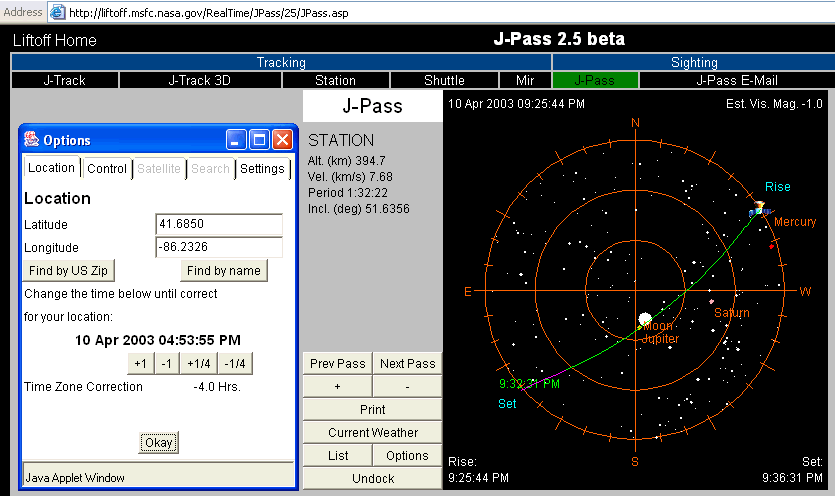Increase time by one hour with +1

[140, 363]
